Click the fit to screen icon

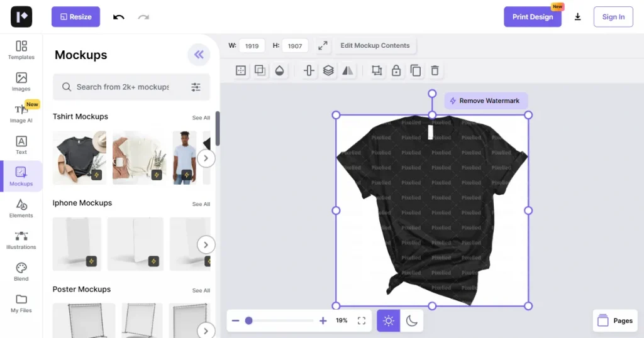(362, 321)
